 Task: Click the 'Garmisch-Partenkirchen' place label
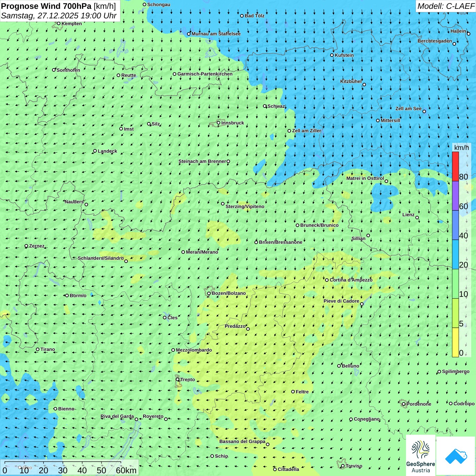point(205,74)
